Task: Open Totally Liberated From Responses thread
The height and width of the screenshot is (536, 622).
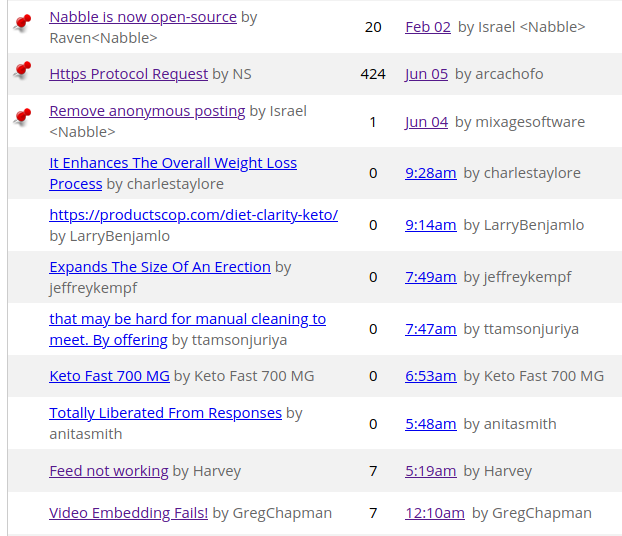Action: 165,413
